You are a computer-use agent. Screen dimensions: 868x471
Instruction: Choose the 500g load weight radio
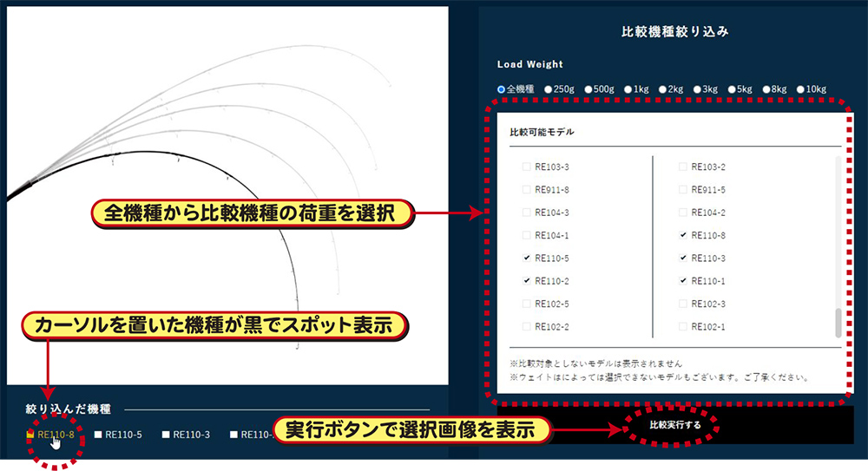[x=589, y=89]
